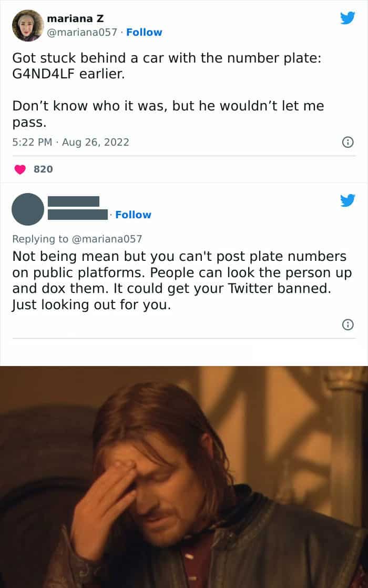The height and width of the screenshot is (588, 368).
Task: Click the gray anonymized avatar on the reply
Action: coord(27,209)
